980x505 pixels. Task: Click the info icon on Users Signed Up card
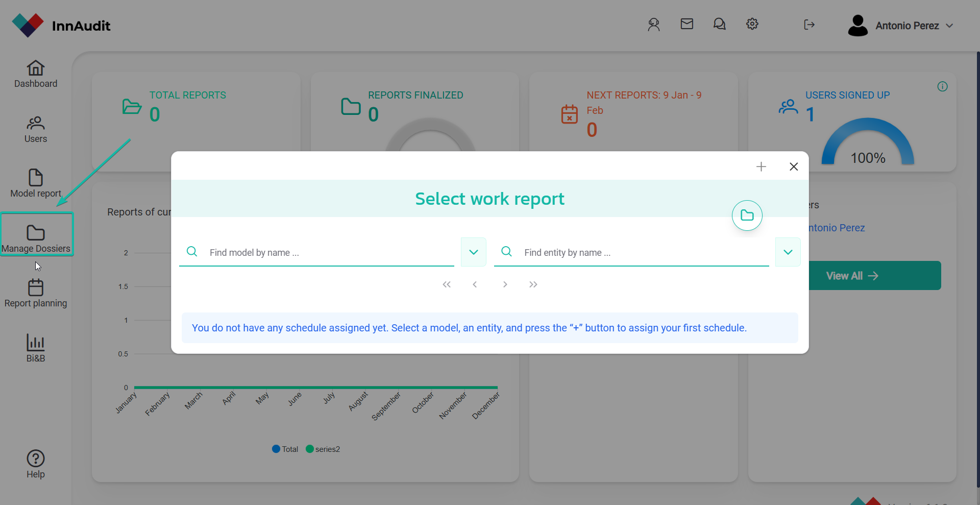(x=942, y=87)
